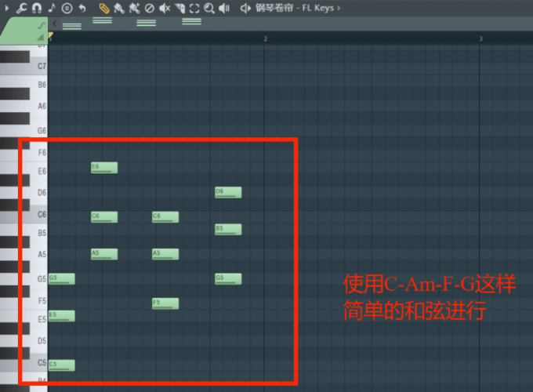Select the E6 note in the grid
The image size is (533, 392).
[x=104, y=168]
